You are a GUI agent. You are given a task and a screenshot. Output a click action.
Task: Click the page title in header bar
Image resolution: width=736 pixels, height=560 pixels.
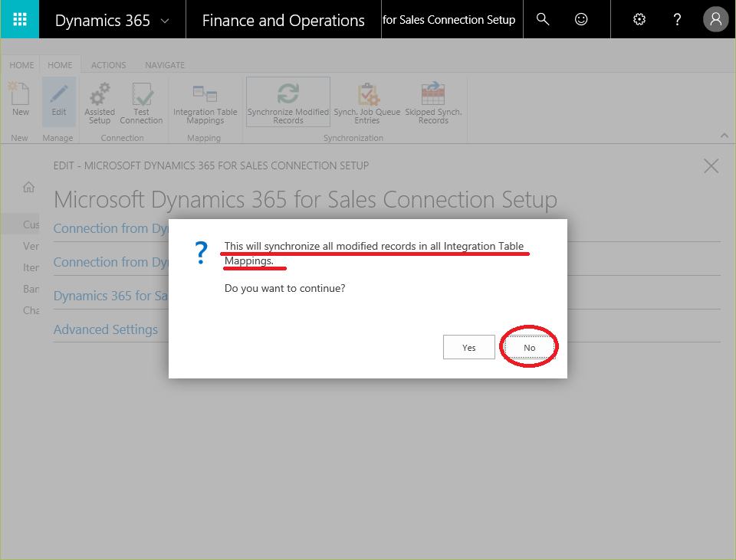point(449,20)
